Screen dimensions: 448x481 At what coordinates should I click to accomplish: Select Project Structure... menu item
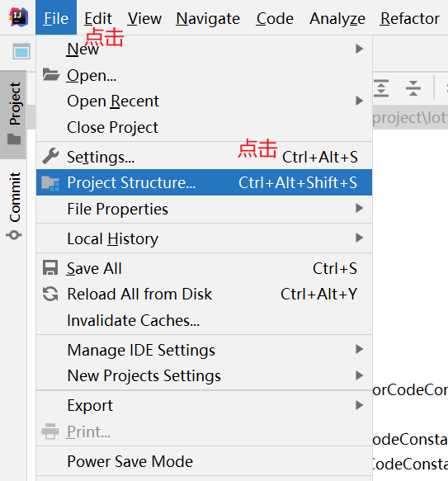[204, 182]
